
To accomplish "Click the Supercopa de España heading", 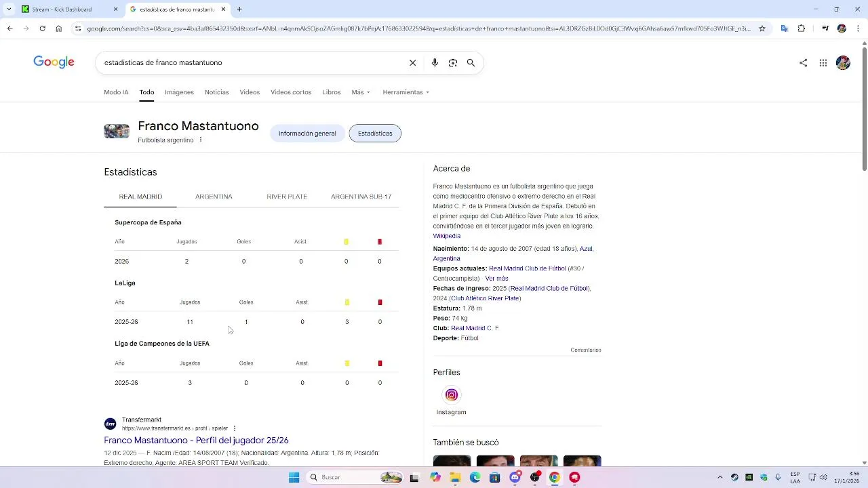I will [x=148, y=222].
